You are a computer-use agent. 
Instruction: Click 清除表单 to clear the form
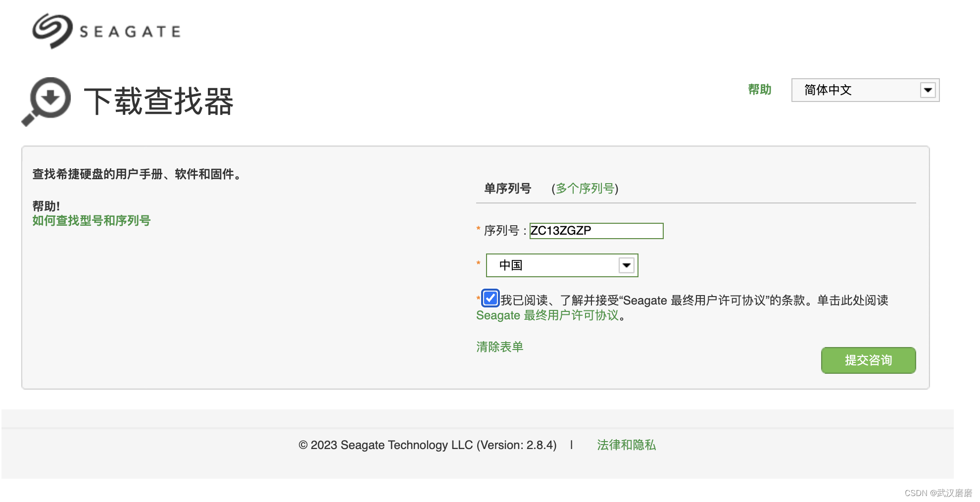(499, 347)
